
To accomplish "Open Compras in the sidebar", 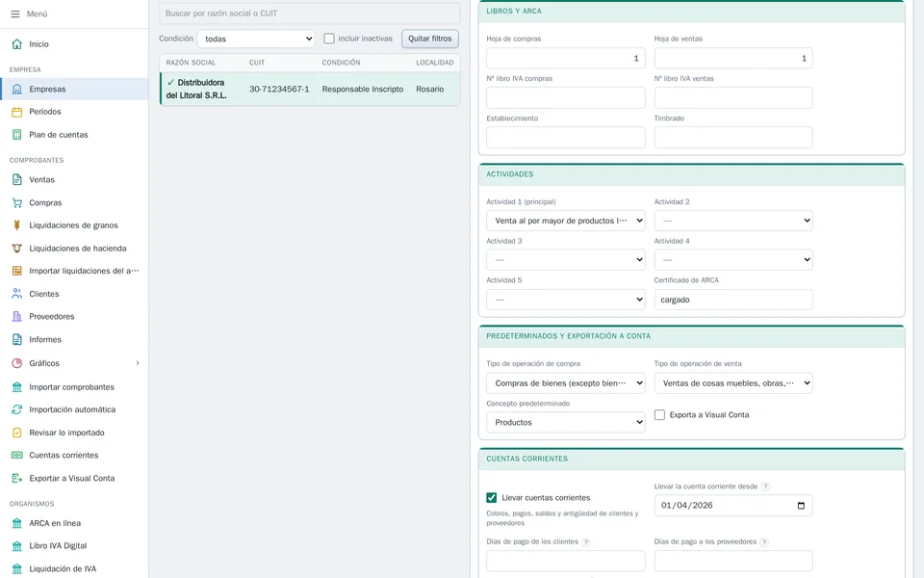I will (x=74, y=202).
